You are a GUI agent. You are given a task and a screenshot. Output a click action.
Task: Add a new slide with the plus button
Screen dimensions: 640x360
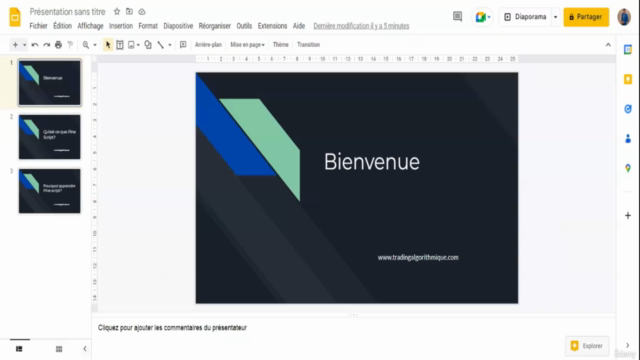tap(15, 45)
